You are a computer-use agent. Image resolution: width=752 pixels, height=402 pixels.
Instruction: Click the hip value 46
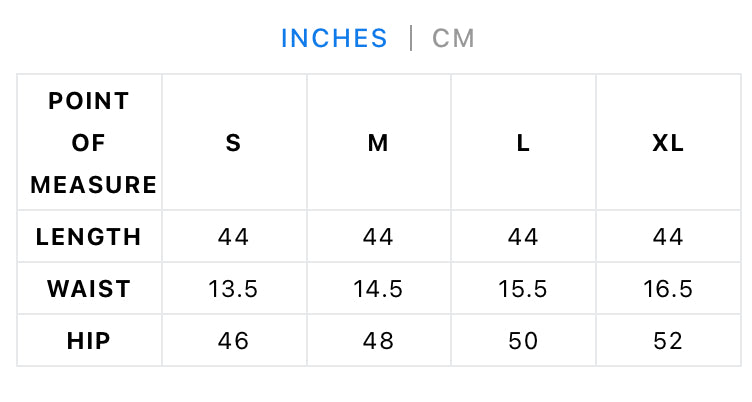click(x=233, y=341)
